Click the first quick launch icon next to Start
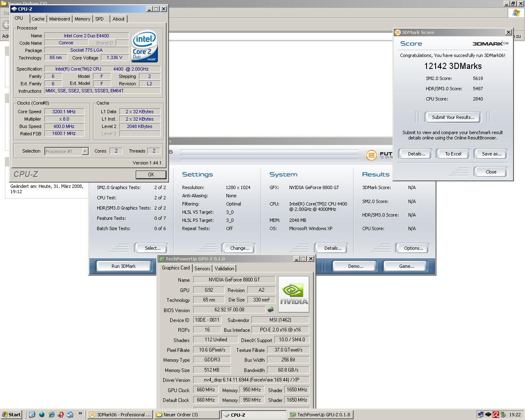525x420 pixels. point(32,415)
